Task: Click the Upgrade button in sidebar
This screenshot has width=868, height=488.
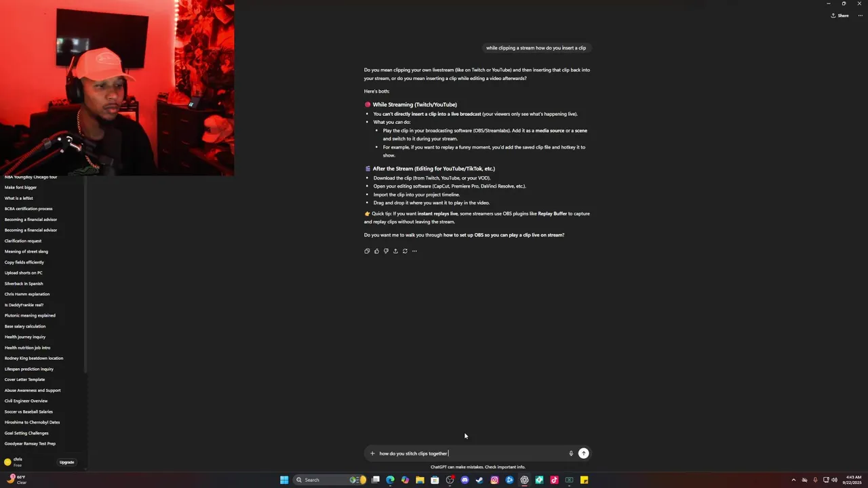Action: pyautogui.click(x=66, y=462)
